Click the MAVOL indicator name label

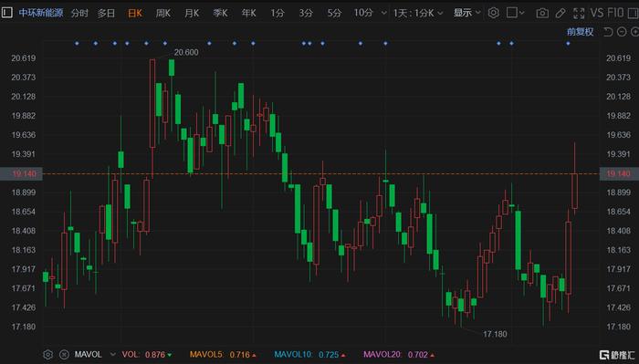coord(88,355)
